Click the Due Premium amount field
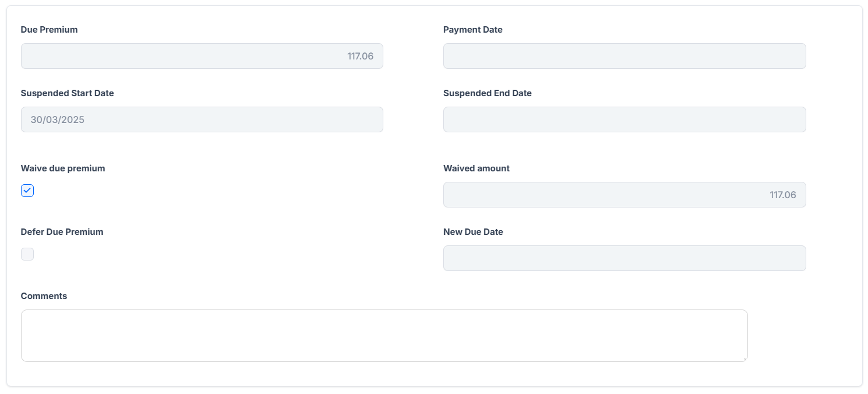 202,56
